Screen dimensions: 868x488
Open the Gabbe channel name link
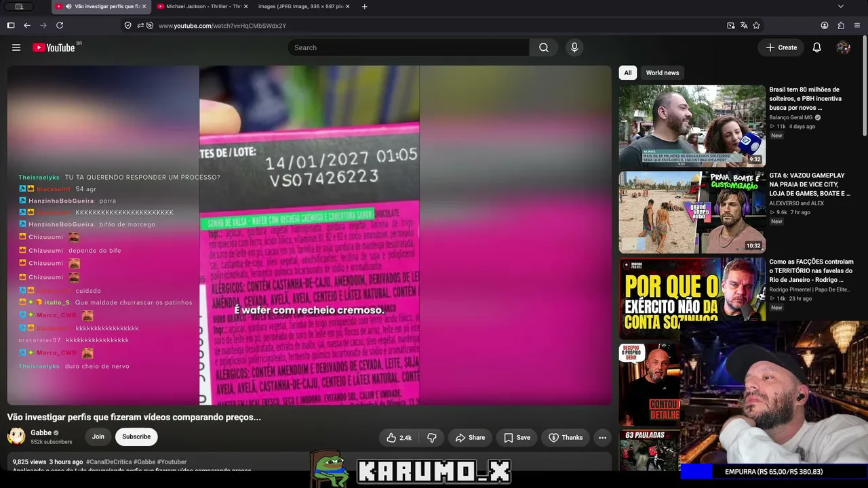point(41,432)
